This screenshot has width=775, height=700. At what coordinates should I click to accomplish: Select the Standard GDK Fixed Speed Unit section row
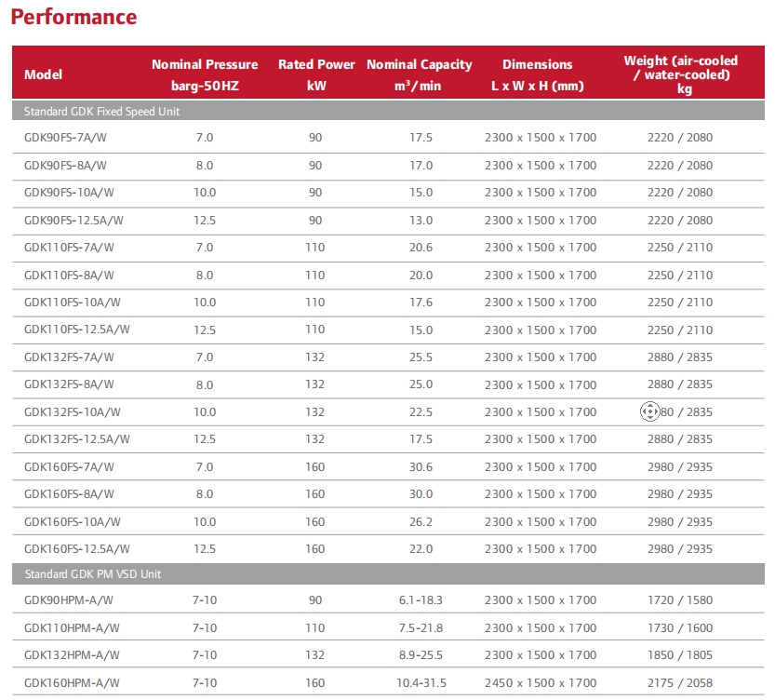(x=388, y=111)
